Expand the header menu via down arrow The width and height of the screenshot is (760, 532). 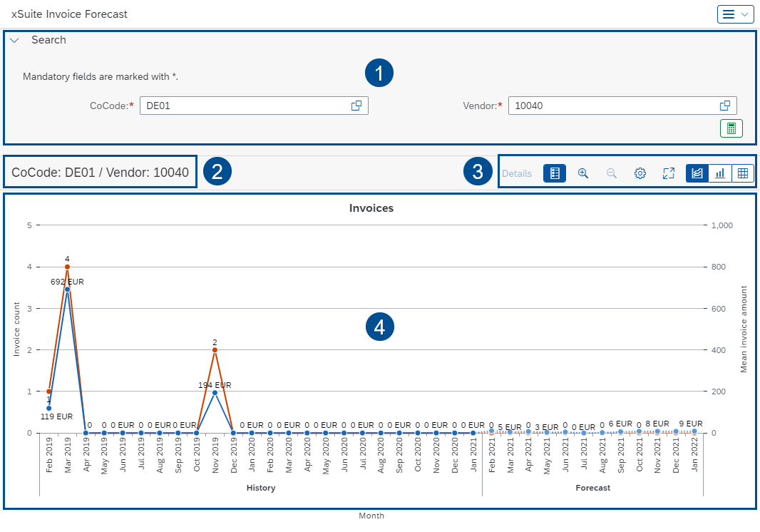pyautogui.click(x=744, y=14)
